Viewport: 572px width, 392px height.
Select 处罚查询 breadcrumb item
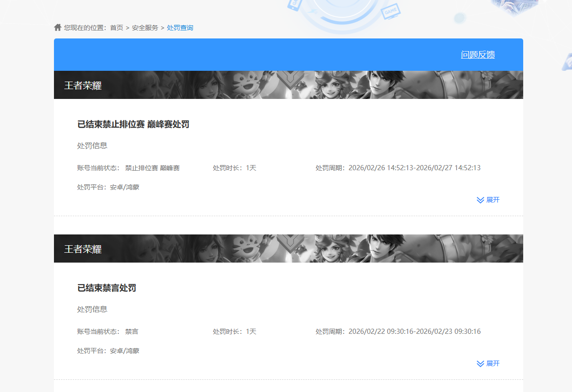point(180,28)
